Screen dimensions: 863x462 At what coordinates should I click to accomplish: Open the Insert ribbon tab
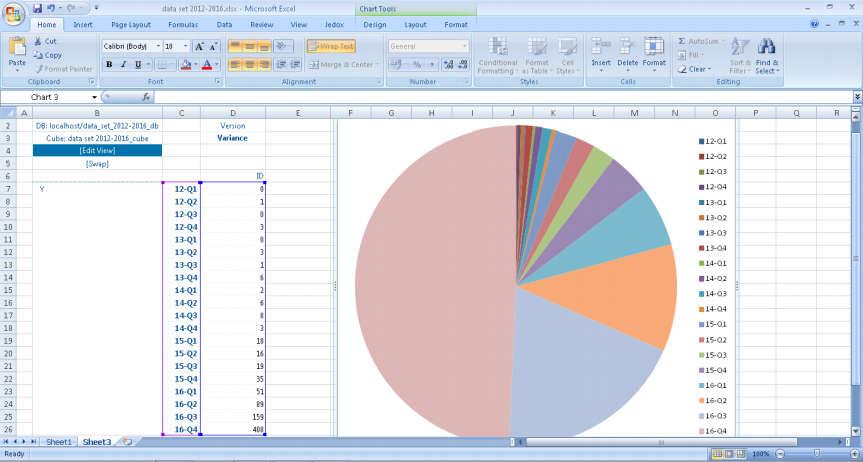(83, 25)
